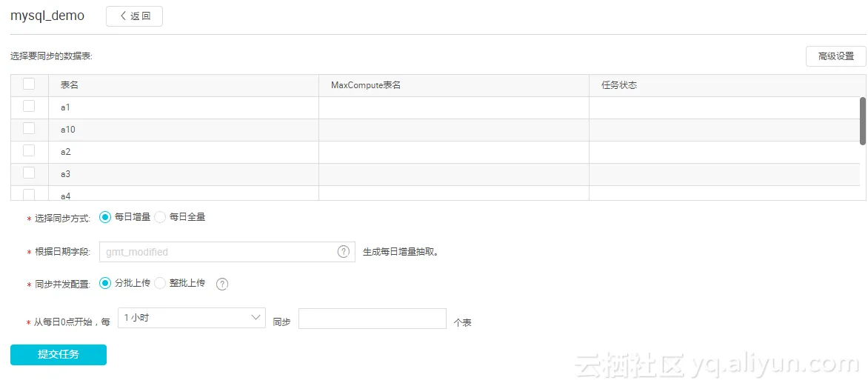The height and width of the screenshot is (386, 868).
Task: Open 高级设置 advanced settings
Action: point(836,56)
